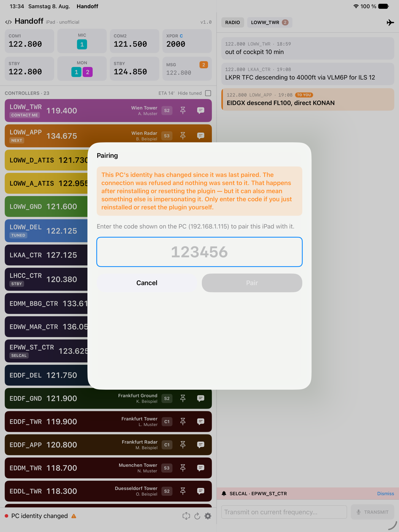Open the airplane icon at top right
399x532 pixels.
tap(390, 22)
